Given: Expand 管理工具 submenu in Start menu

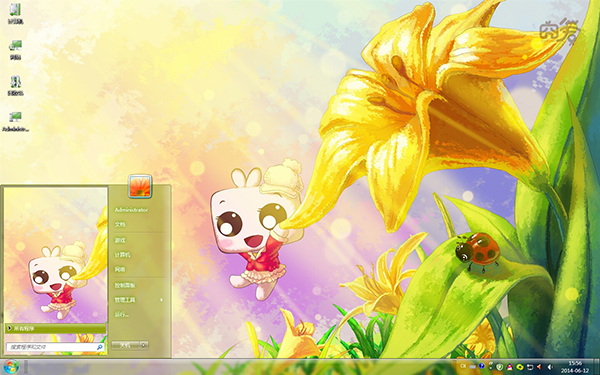Looking at the screenshot, I should tap(139, 300).
